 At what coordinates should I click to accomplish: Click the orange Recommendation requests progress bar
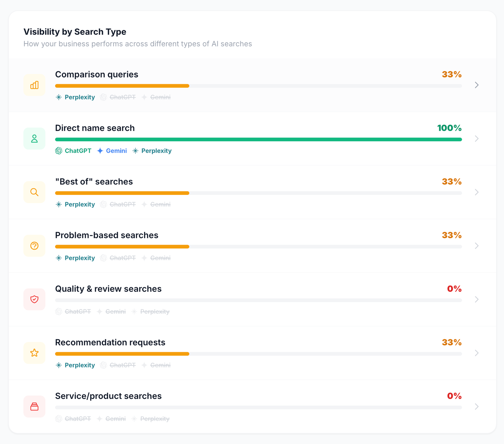[122, 354]
